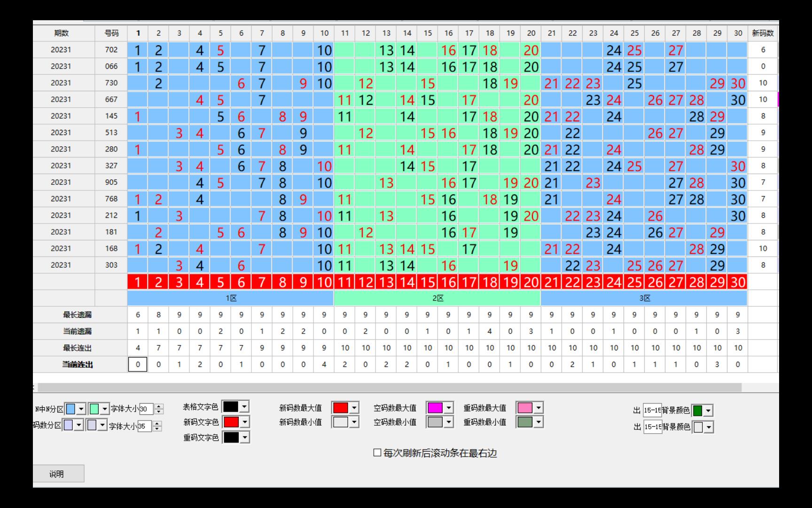The image size is (812, 508).
Task: Select the row with 号码 513
Action: [406, 133]
